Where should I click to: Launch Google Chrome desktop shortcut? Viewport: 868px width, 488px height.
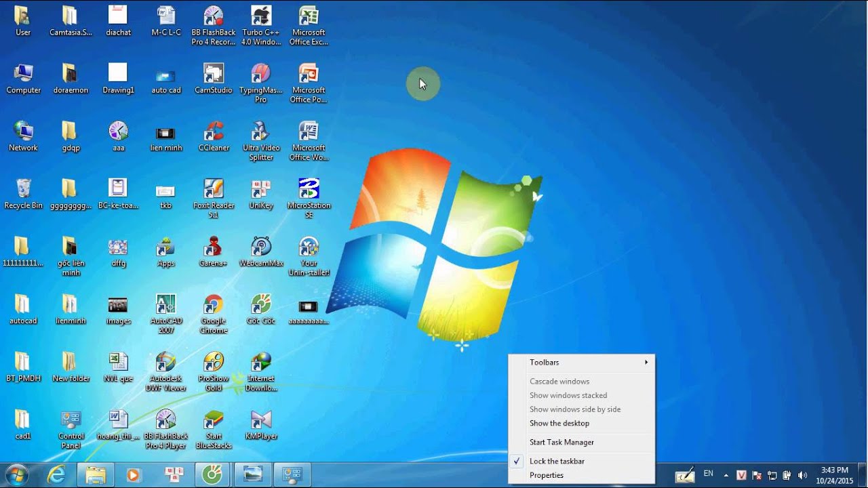click(x=214, y=314)
